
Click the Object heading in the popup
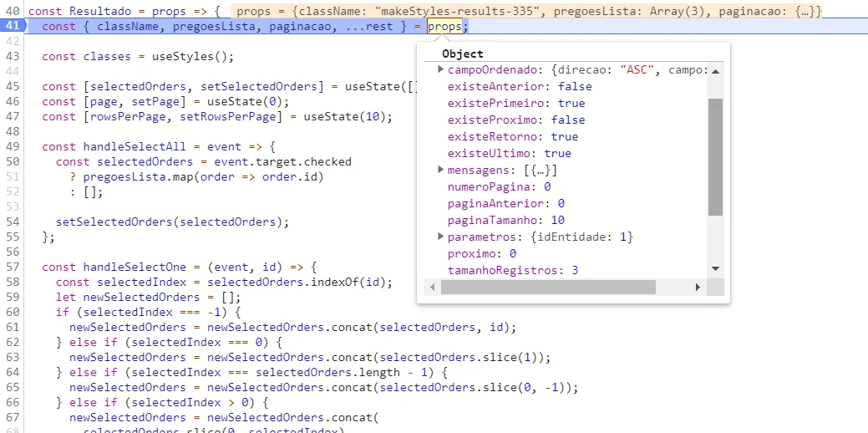tap(462, 53)
